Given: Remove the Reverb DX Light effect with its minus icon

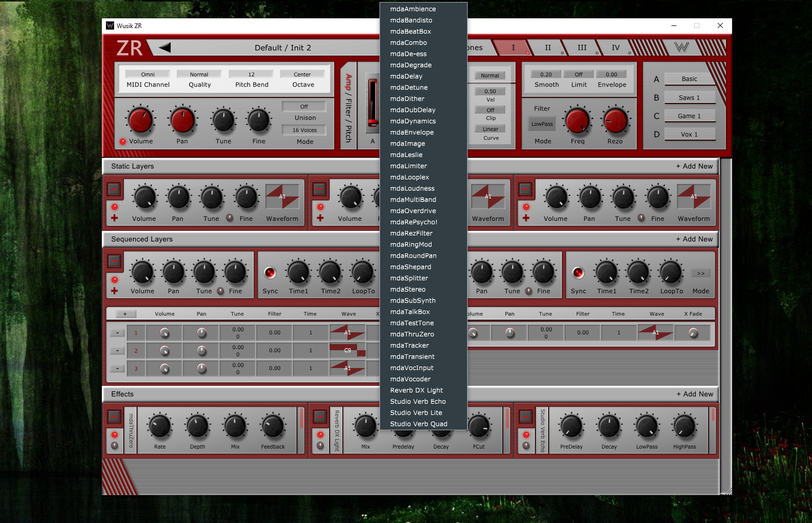Looking at the screenshot, I should 320,416.
